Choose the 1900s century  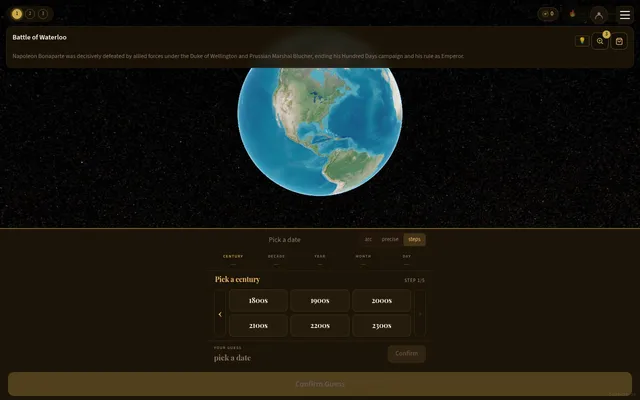pos(320,300)
